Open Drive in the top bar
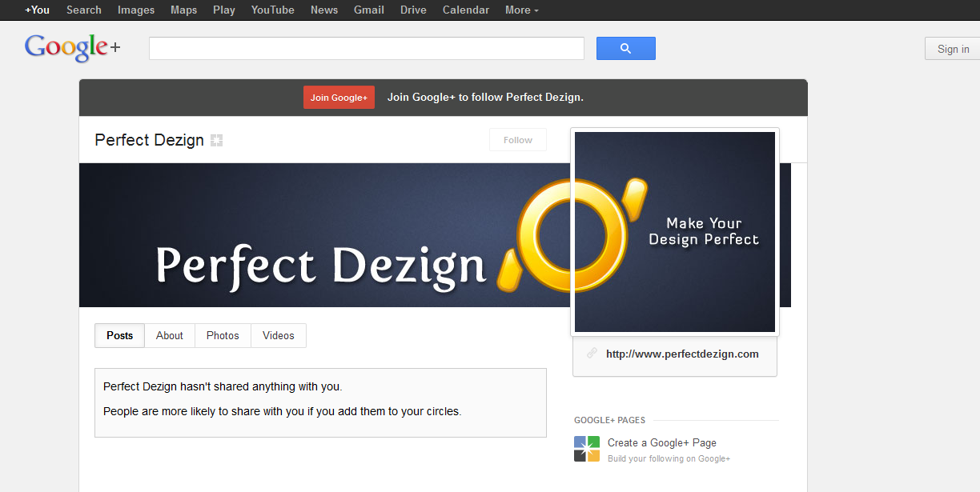This screenshot has height=492, width=980. pyautogui.click(x=413, y=10)
